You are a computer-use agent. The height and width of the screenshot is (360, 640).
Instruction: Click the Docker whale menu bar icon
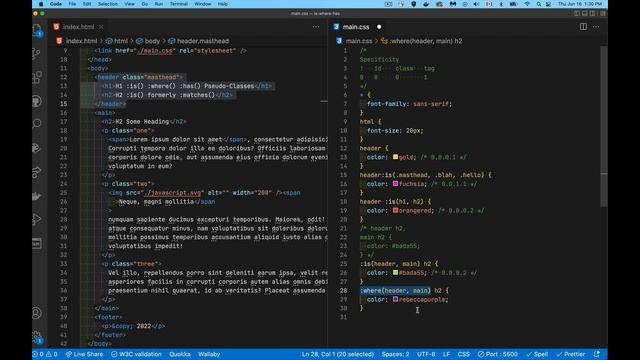[427, 4]
